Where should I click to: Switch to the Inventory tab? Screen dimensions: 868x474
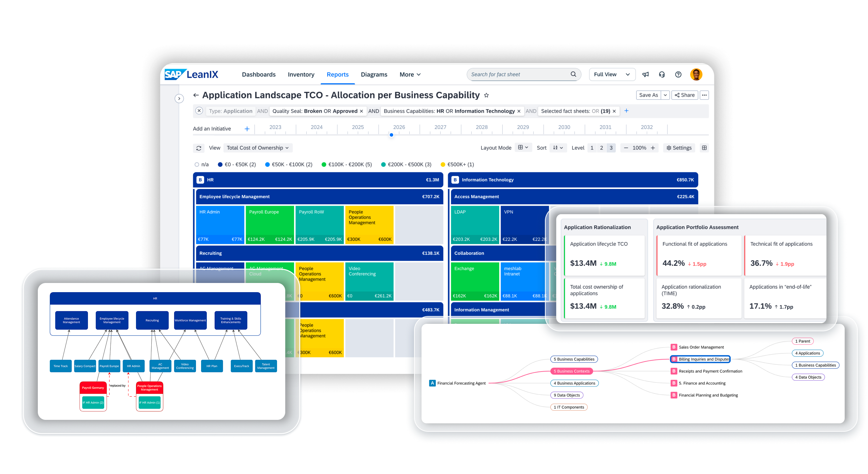pyautogui.click(x=301, y=75)
